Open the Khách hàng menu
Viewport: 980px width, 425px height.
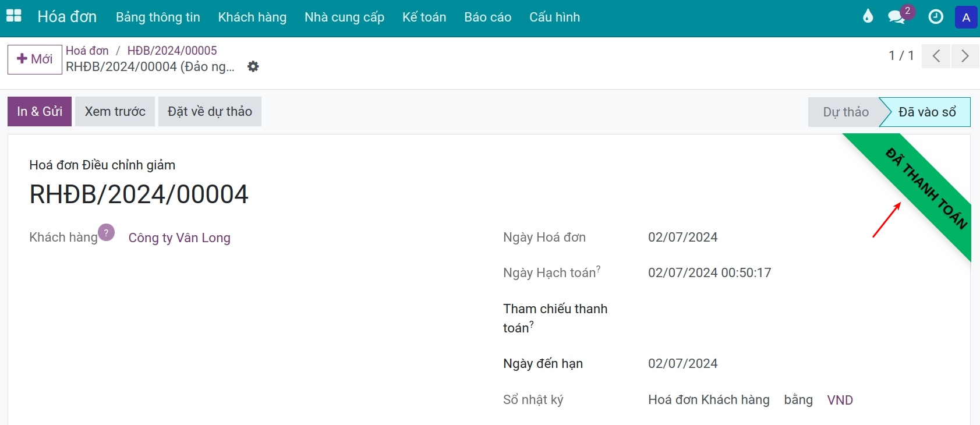point(252,17)
